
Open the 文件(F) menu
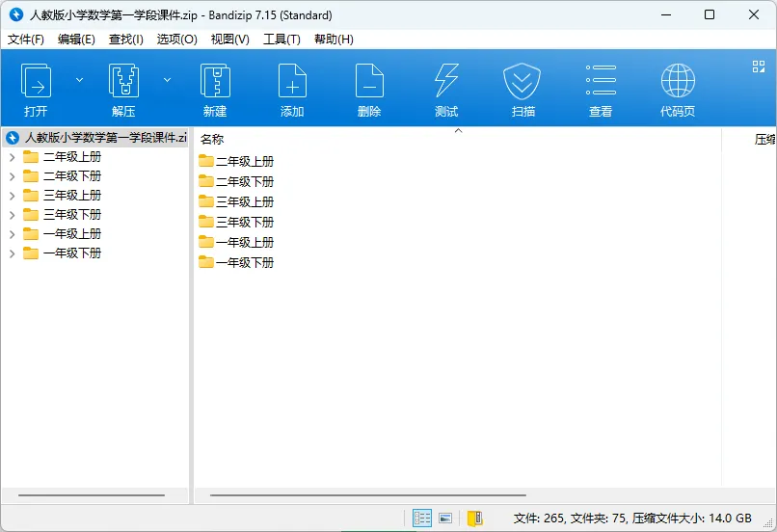(26, 40)
